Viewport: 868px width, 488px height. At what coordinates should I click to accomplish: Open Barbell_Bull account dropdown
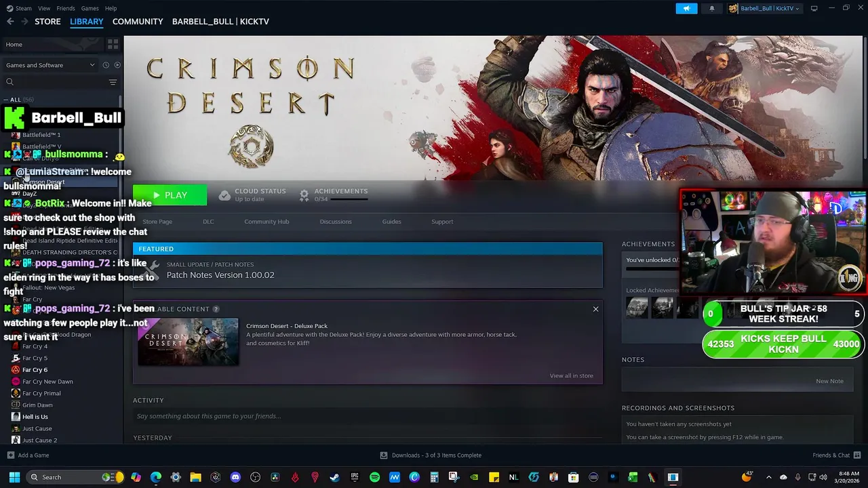tap(764, 8)
